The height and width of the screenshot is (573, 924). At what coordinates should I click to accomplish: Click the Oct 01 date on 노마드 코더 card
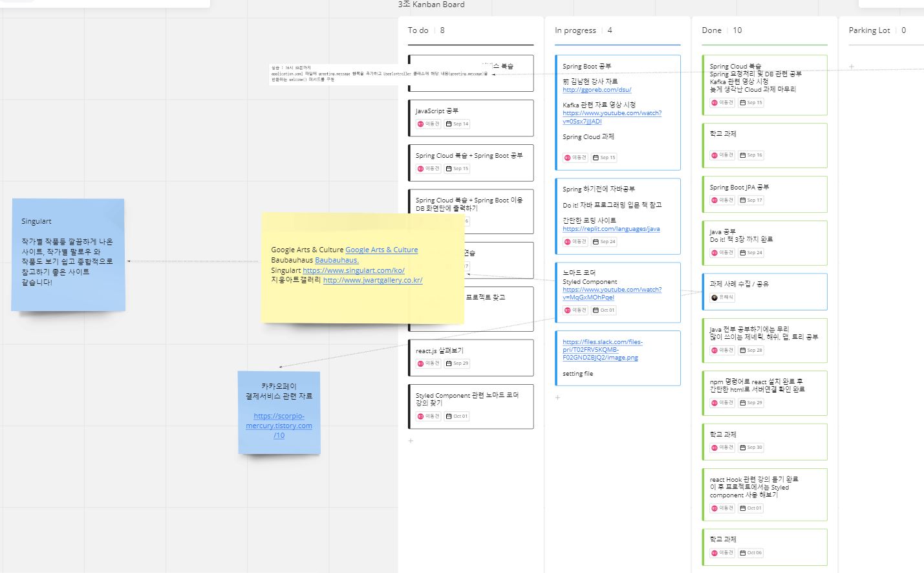605,310
